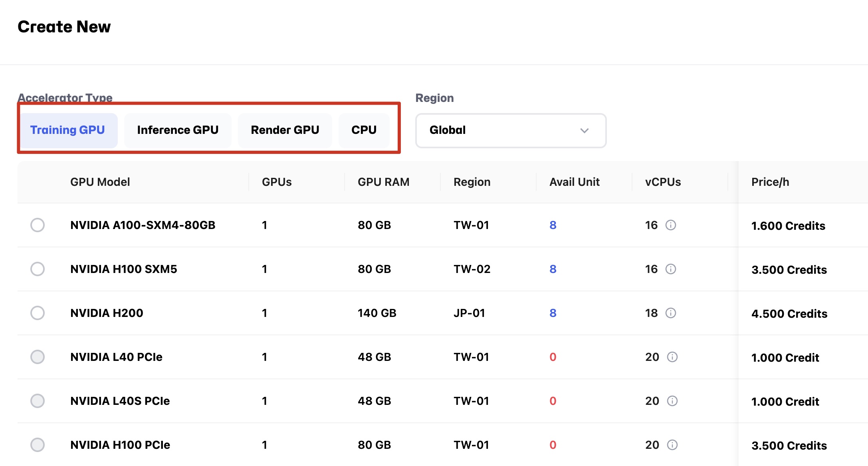Click the GPU Model column header

(100, 182)
